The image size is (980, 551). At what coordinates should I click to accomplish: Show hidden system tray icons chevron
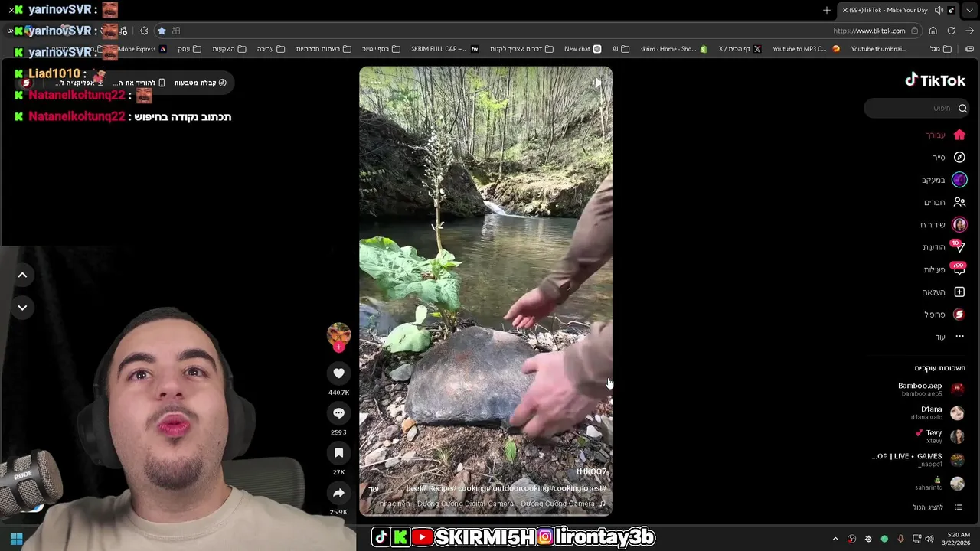(835, 539)
